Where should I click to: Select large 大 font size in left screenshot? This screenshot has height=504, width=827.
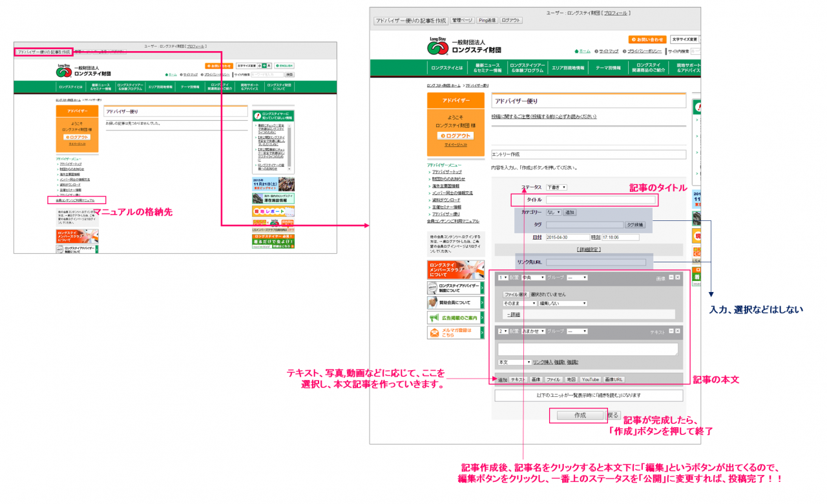269,66
